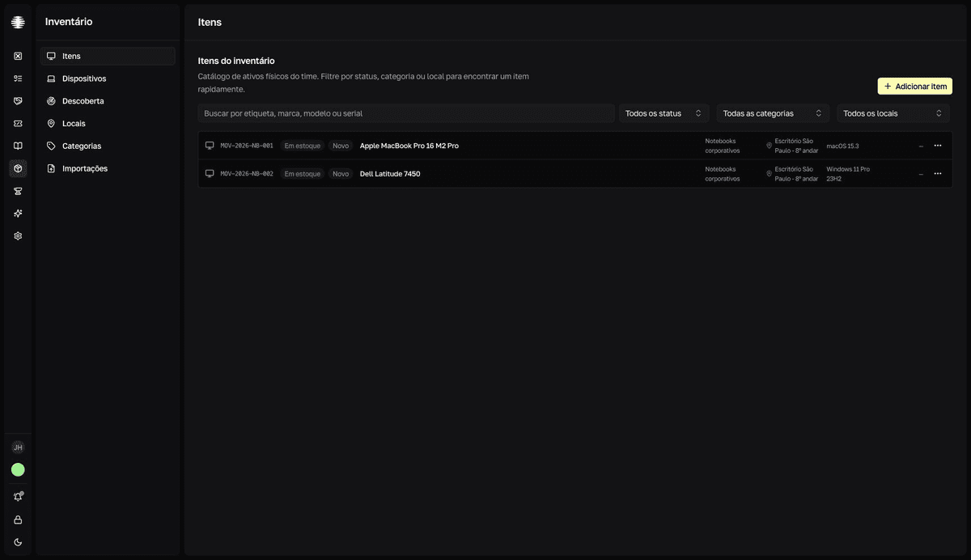Viewport: 971px width, 560px height.
Task: Click Notebooks corporativos on the Dell row
Action: click(723, 174)
